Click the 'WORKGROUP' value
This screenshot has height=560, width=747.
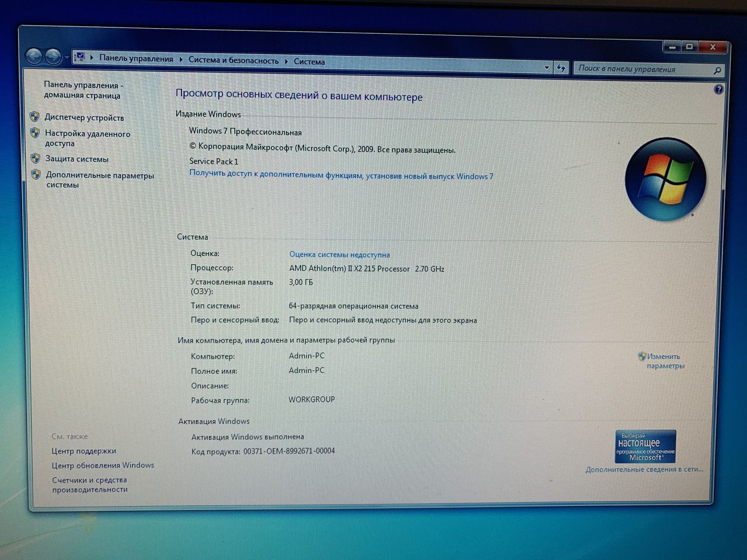pos(312,400)
